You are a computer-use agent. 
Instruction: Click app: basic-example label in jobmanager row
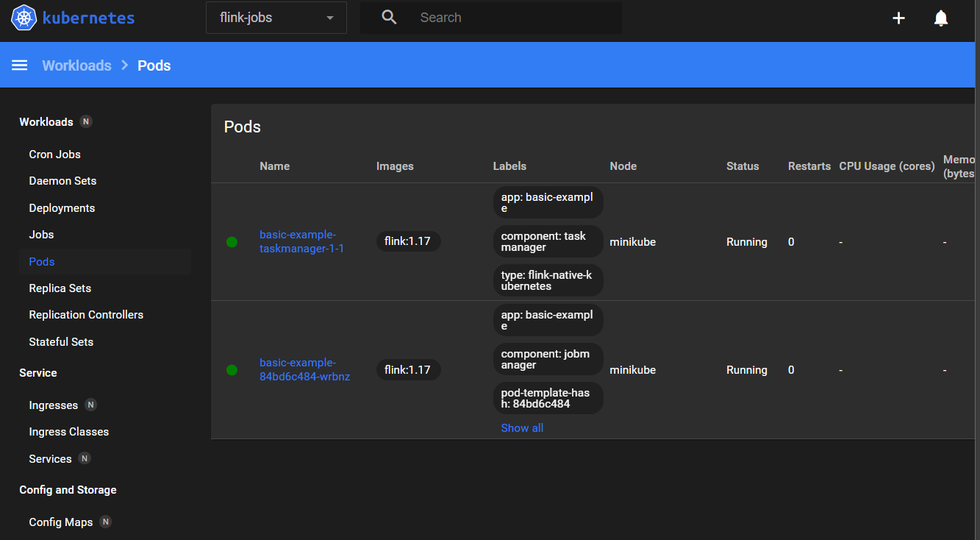click(x=548, y=320)
